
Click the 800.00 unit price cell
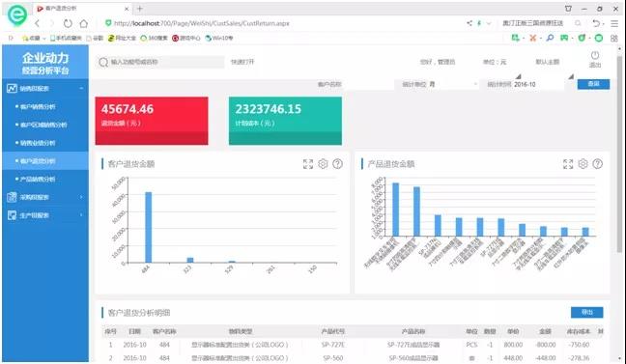coord(513,345)
